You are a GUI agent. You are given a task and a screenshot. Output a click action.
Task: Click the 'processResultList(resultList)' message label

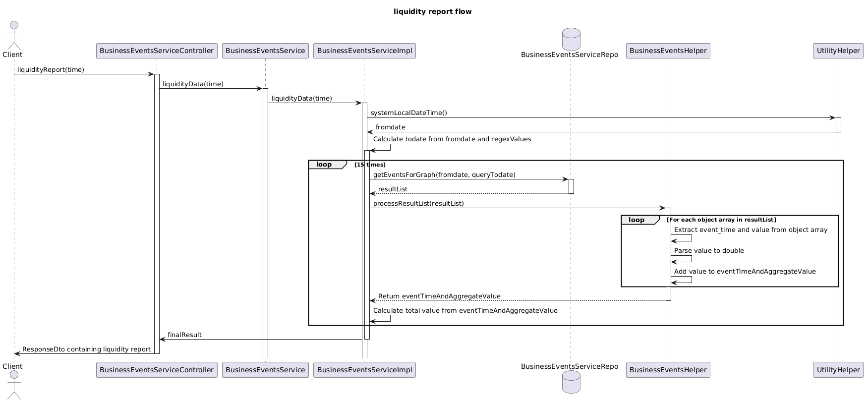pyautogui.click(x=418, y=204)
